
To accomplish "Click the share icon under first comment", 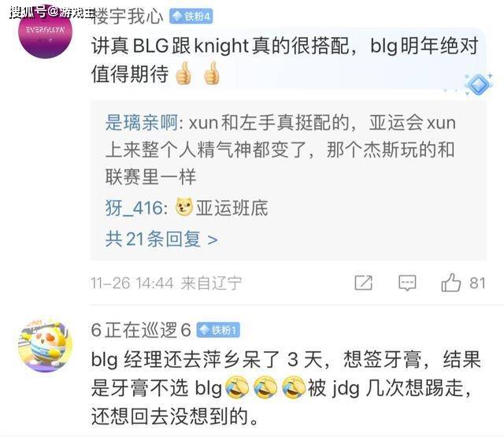I will pos(364,283).
